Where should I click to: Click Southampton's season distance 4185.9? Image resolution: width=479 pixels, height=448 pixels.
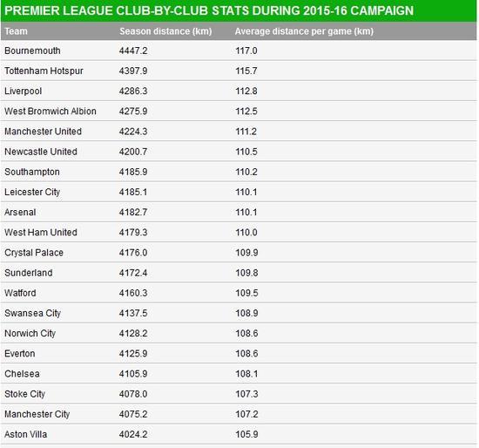133,172
